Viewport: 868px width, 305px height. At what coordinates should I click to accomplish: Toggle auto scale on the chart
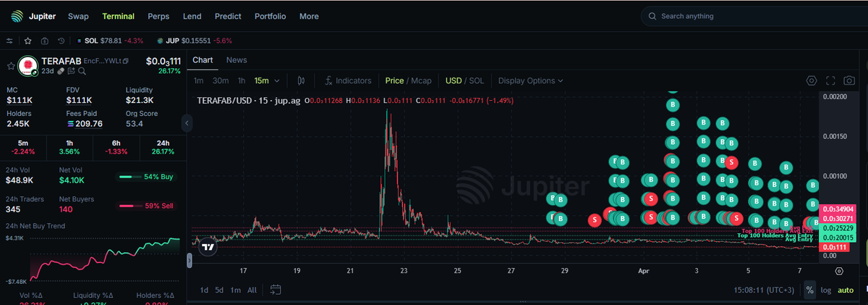tap(845, 290)
